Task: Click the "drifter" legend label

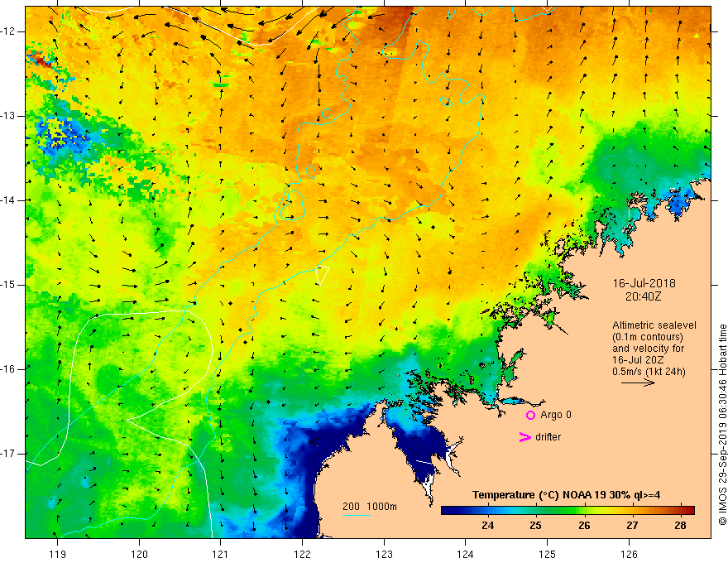Action: tap(548, 437)
